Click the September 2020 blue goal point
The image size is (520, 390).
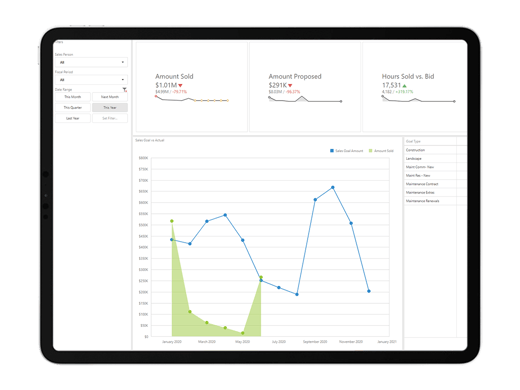pos(315,200)
